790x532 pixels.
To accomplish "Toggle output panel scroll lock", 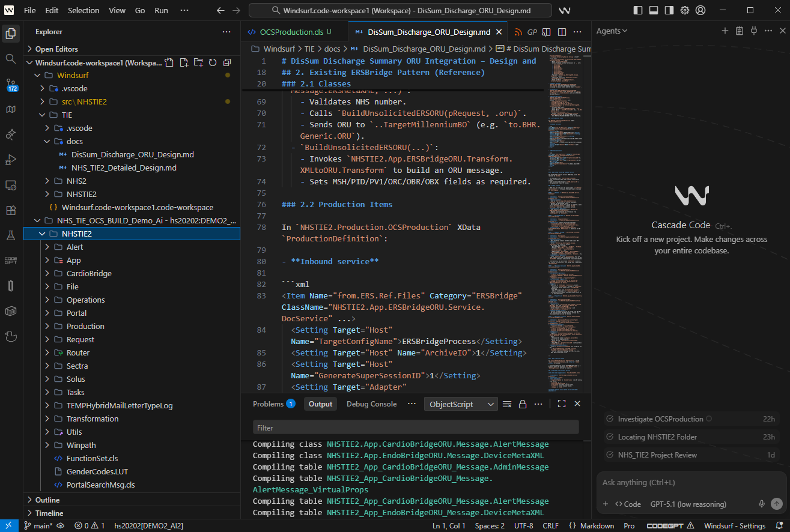I will click(523, 404).
